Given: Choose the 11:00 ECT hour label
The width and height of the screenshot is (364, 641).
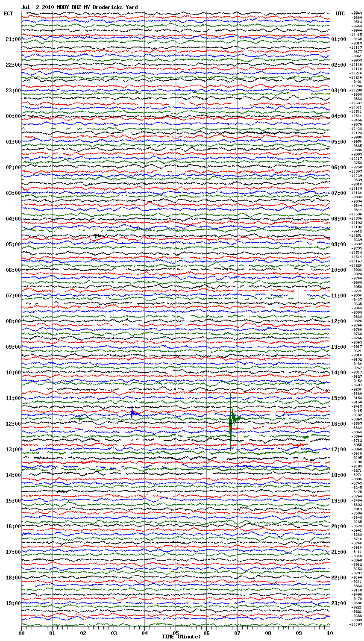Looking at the screenshot, I should [x=13, y=398].
